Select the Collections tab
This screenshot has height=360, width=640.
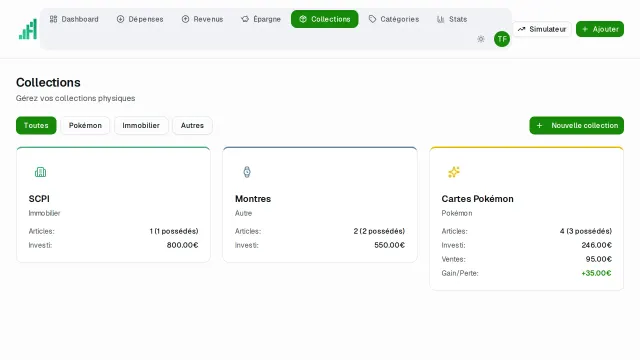[324, 19]
